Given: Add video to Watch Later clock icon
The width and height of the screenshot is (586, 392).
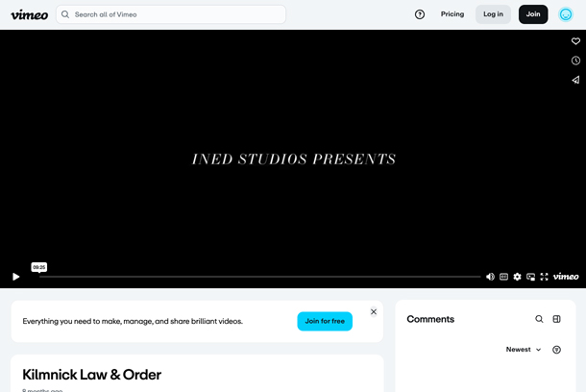Looking at the screenshot, I should [x=575, y=61].
